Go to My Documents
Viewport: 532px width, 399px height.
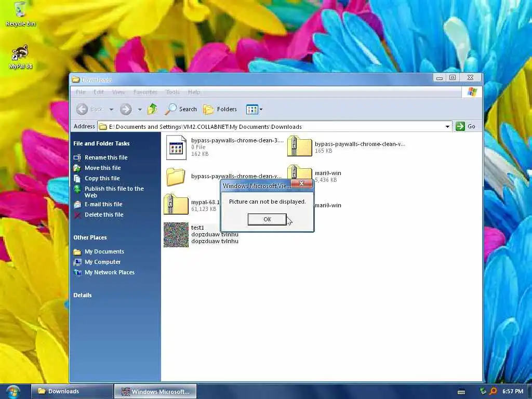coord(104,251)
